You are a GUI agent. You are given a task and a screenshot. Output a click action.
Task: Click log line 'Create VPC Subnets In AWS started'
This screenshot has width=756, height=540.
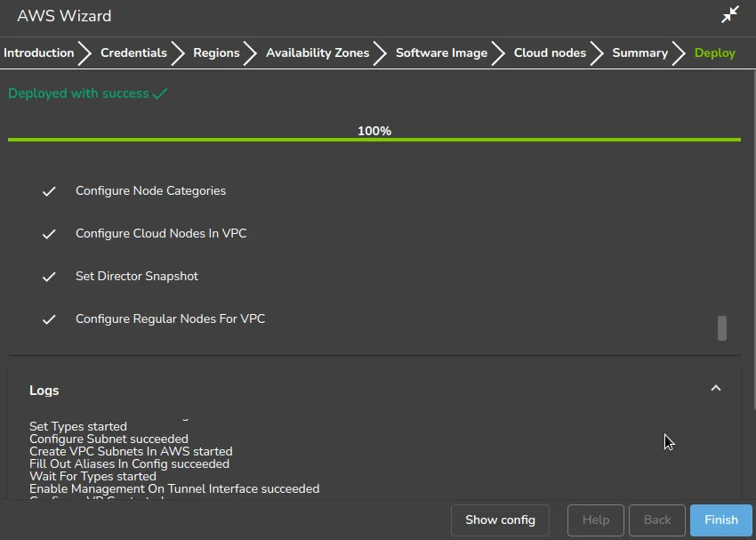[131, 451]
